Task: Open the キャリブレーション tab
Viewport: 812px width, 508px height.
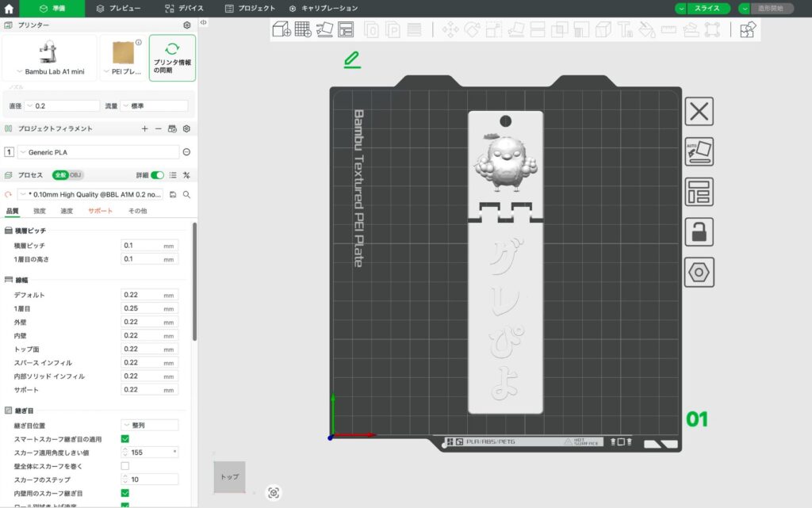Action: (324, 8)
